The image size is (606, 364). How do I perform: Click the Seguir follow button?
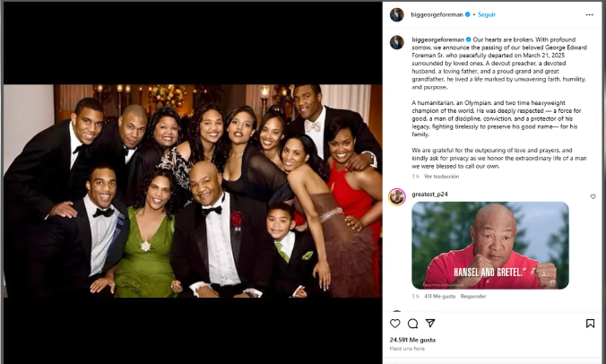coord(487,15)
